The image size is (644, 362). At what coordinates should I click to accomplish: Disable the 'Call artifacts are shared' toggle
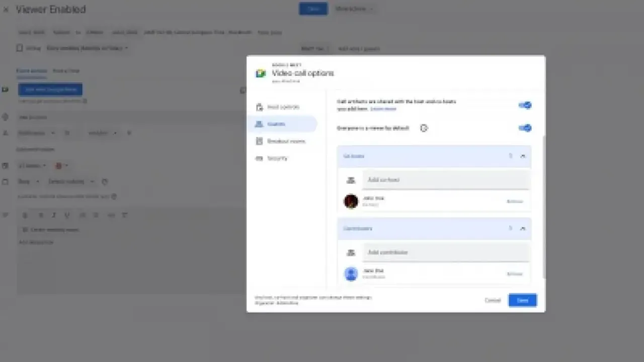(x=525, y=105)
